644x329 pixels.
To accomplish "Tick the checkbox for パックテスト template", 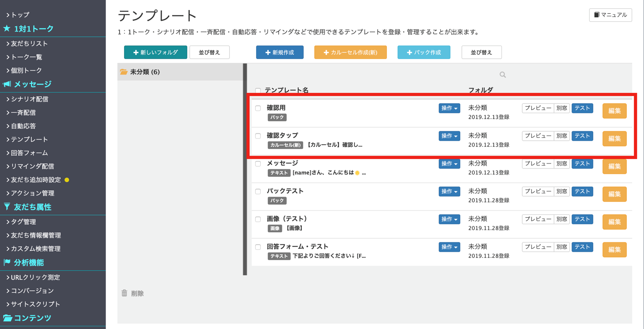I will click(258, 191).
